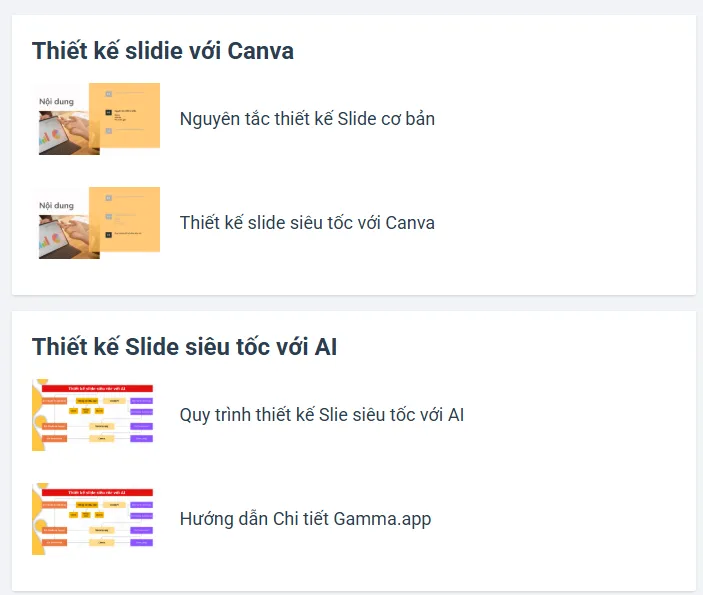Image resolution: width=703 pixels, height=595 pixels.
Task: Open lesson Hướng dẫn Chi tiết Gamma.app
Action: pos(305,519)
